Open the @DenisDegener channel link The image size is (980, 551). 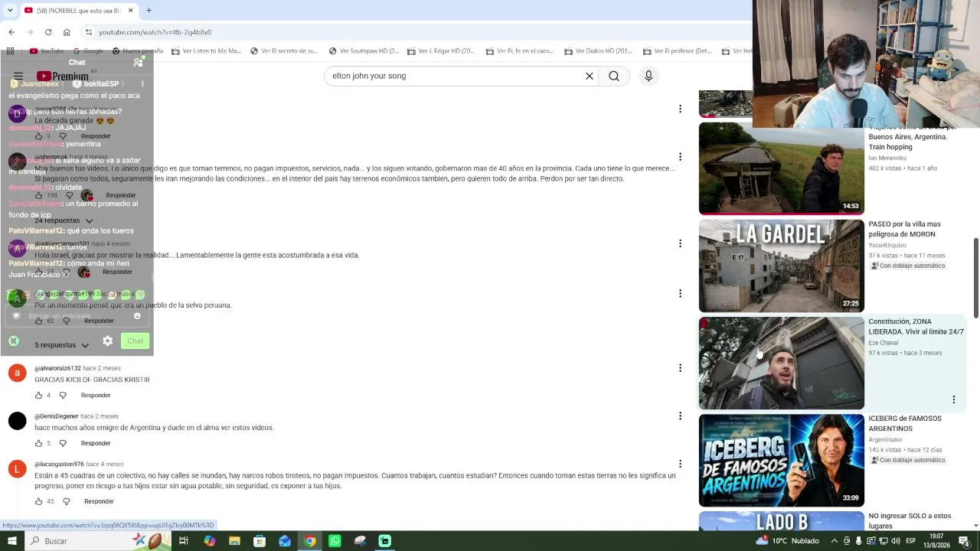click(x=57, y=416)
